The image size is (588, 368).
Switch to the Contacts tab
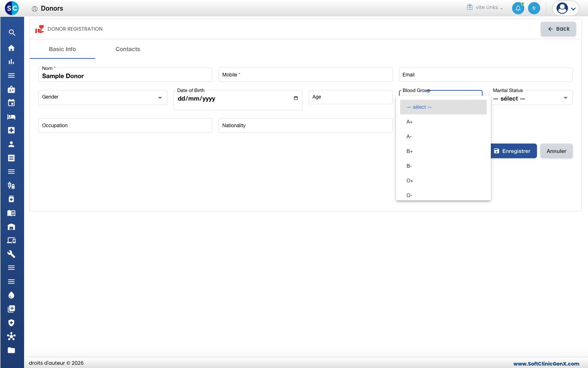coord(128,49)
